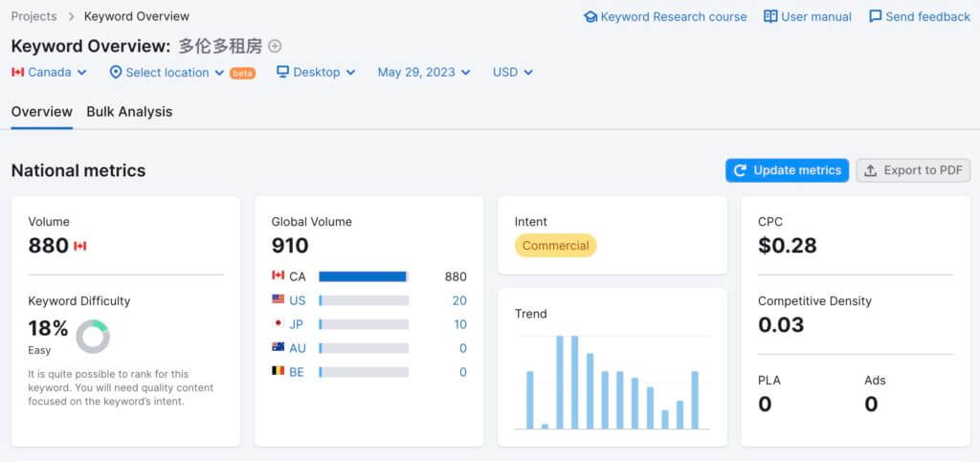Click the CPC value $0.28

pyautogui.click(x=788, y=246)
